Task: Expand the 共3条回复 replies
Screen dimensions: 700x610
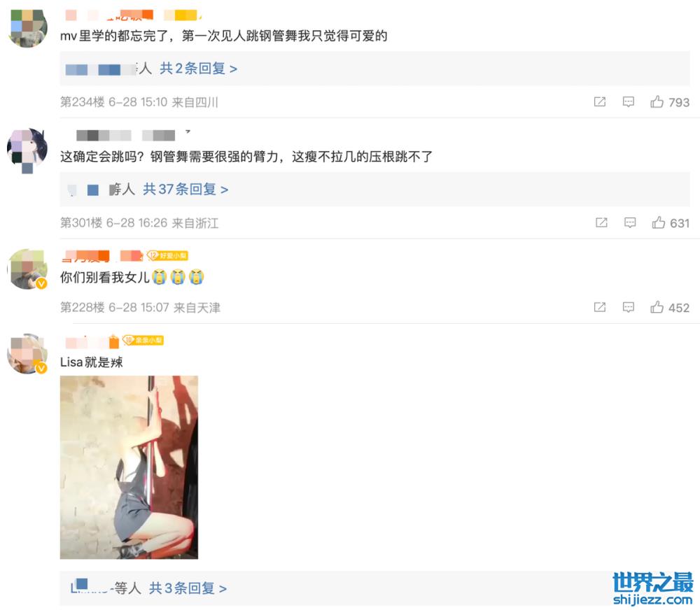Action: [188, 588]
